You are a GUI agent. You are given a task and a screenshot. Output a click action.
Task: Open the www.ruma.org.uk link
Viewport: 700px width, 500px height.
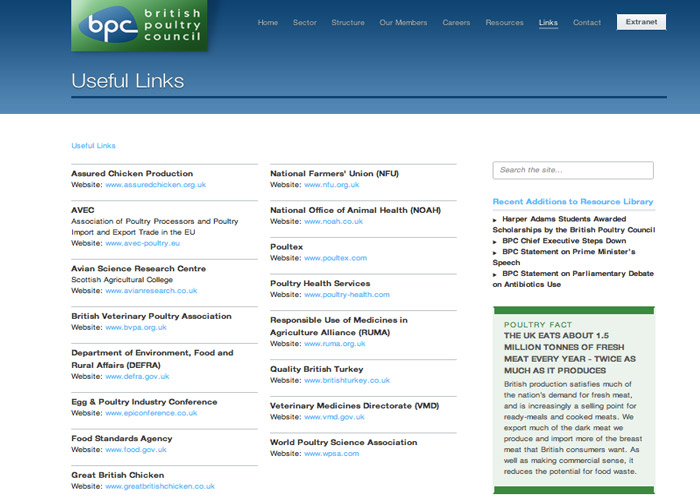coord(335,344)
